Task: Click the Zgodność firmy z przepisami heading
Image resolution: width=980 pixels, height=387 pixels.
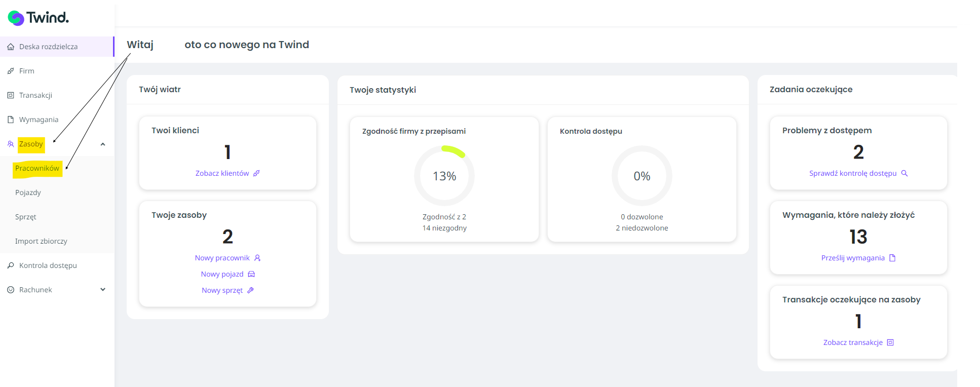Action: pyautogui.click(x=414, y=131)
